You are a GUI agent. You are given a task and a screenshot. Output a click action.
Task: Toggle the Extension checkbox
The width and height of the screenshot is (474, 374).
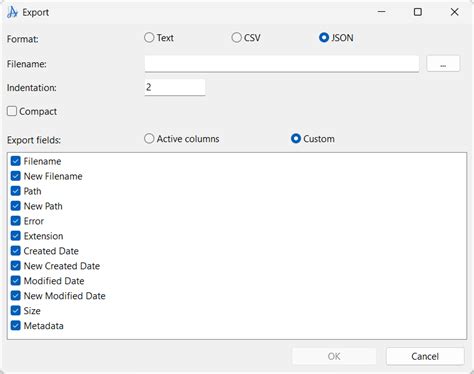tap(16, 236)
